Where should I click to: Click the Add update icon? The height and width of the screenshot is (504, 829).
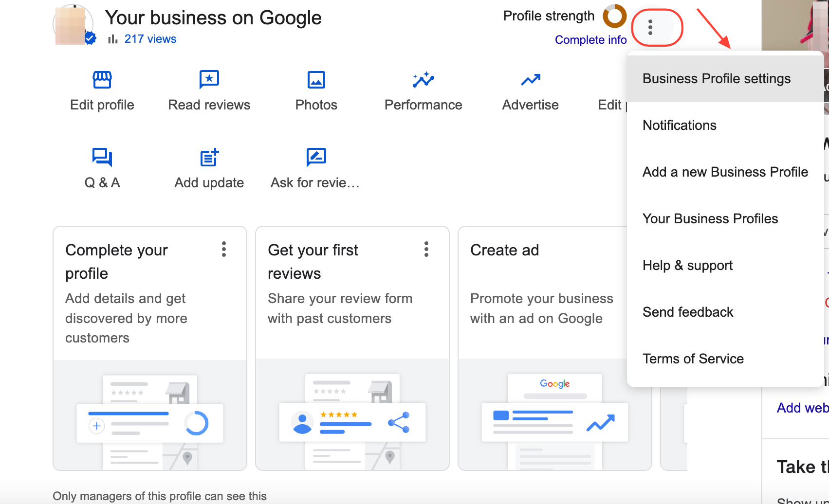tap(209, 158)
